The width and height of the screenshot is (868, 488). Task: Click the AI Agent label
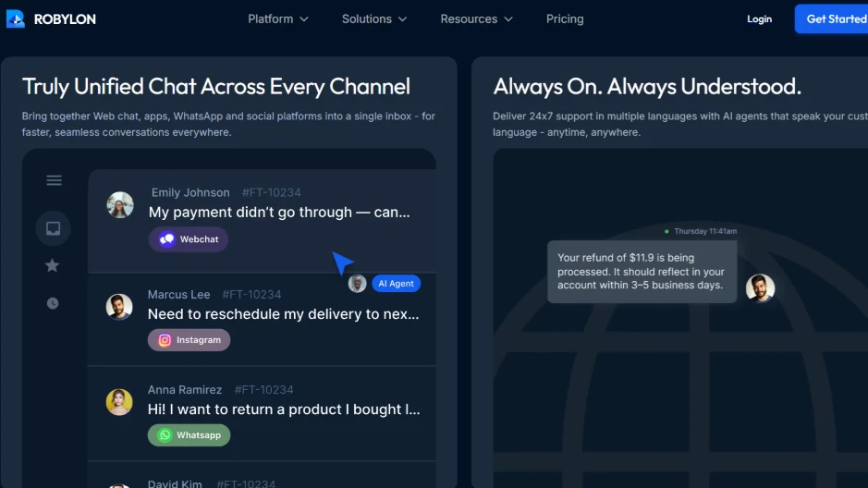397,284
